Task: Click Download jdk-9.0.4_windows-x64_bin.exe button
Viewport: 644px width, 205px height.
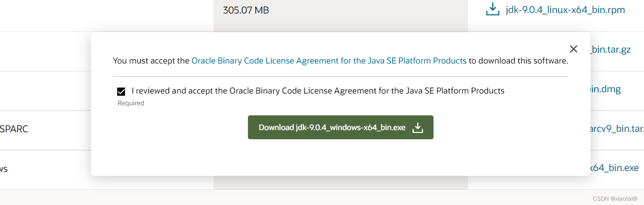Action: coord(341,128)
